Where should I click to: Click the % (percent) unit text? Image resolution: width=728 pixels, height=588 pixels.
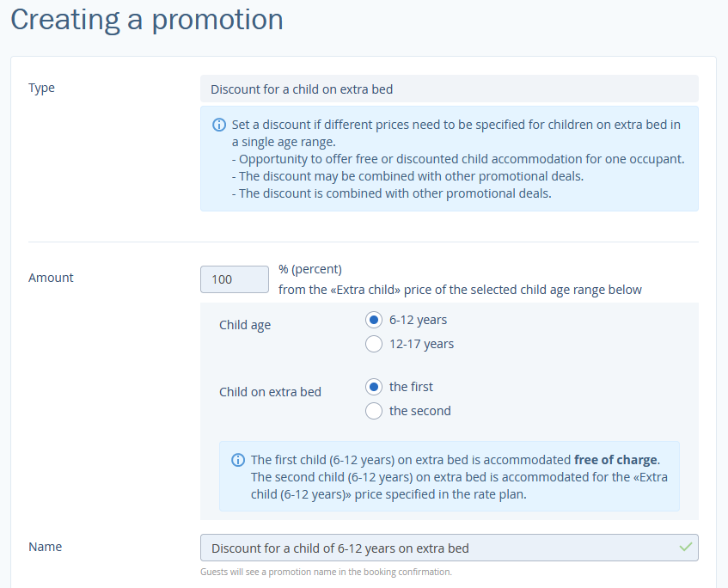point(310,269)
